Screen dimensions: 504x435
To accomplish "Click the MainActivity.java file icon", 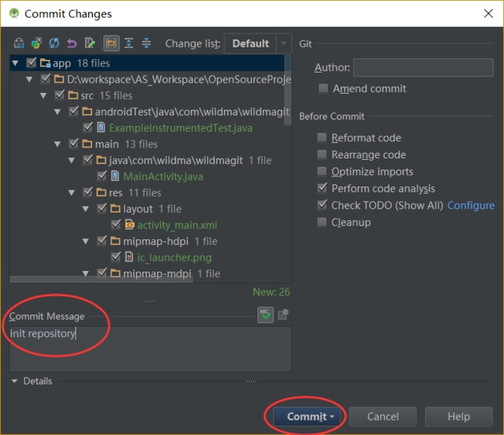I will (115, 176).
